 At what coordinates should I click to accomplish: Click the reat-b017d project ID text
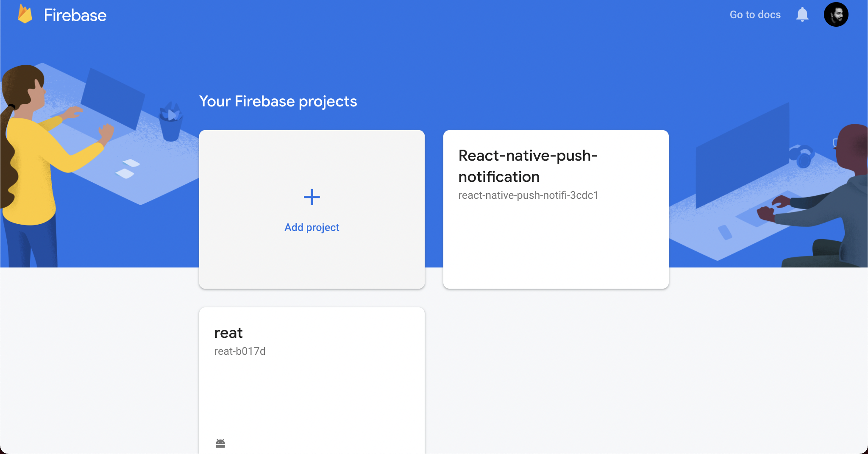[x=240, y=351]
